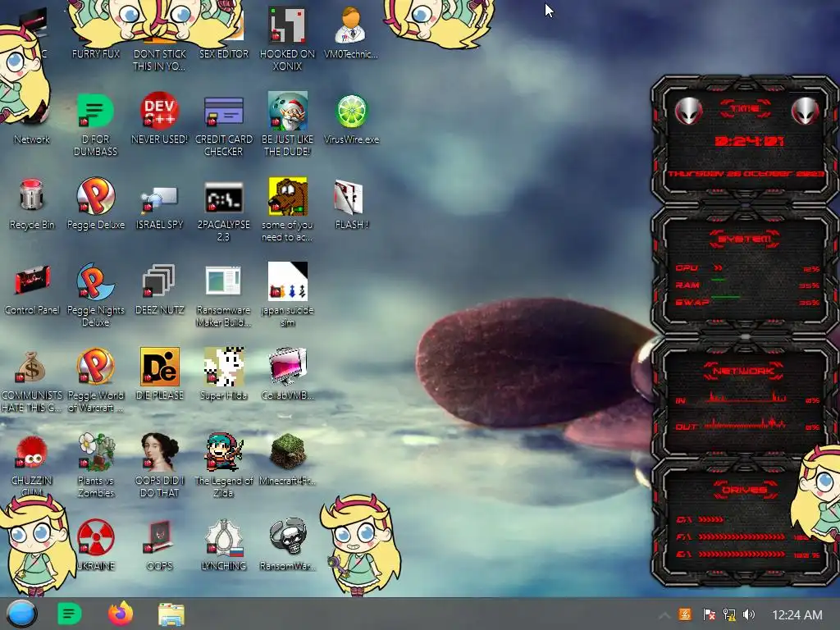Open the 12:24 AM taskbar clock

tap(797, 615)
